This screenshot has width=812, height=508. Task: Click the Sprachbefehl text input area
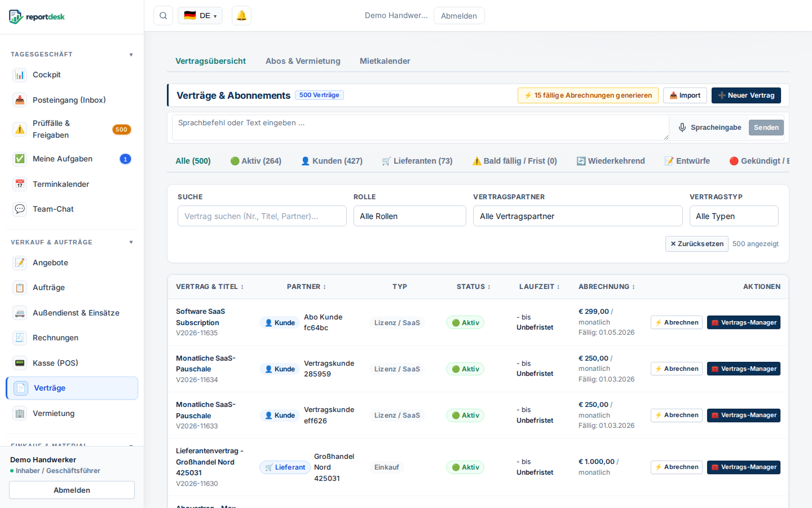421,128
